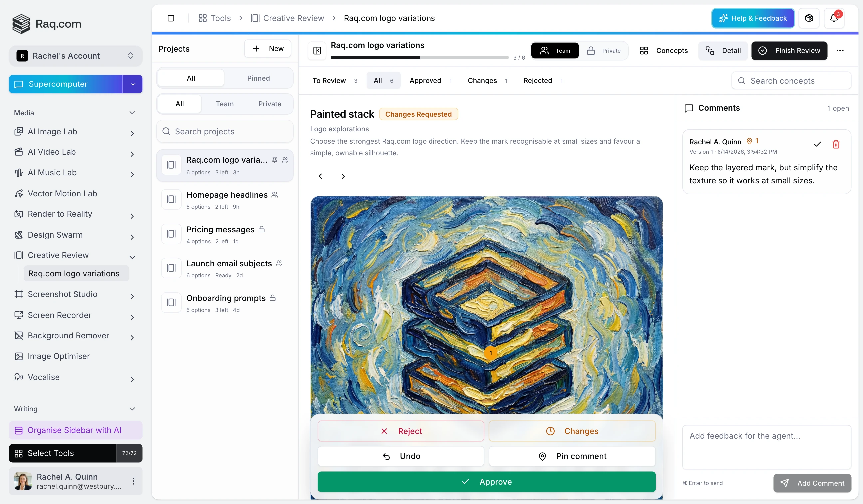
Task: Expand Screenshot Studio
Action: point(132,296)
